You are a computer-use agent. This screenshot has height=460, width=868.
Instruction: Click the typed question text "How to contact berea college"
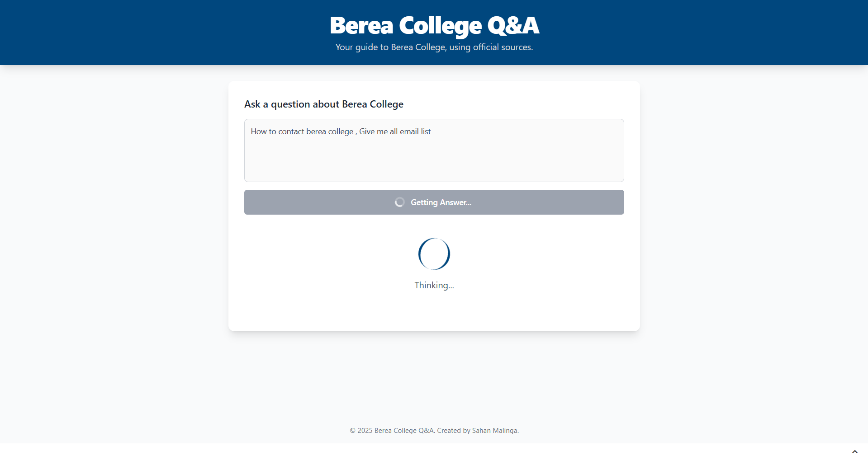[302, 131]
